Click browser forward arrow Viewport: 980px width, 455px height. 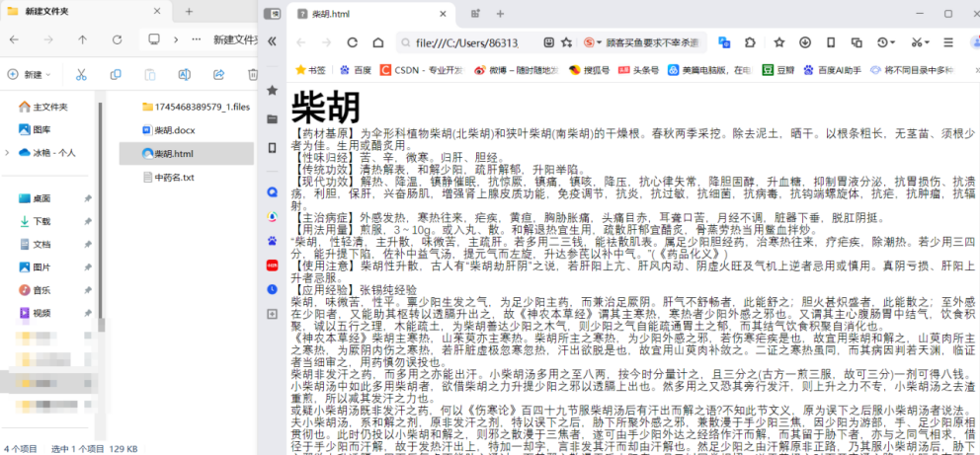[x=326, y=42]
